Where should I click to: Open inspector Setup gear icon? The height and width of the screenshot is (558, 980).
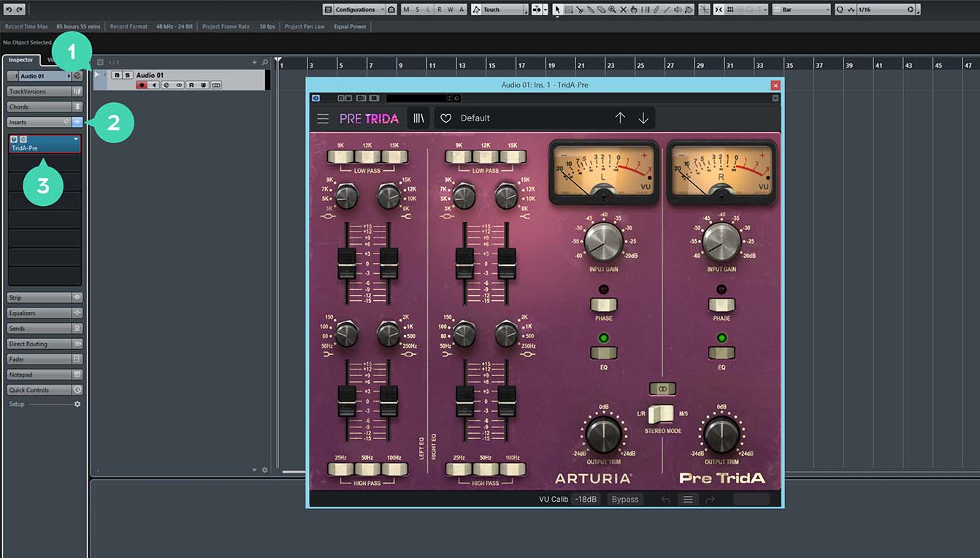77,404
